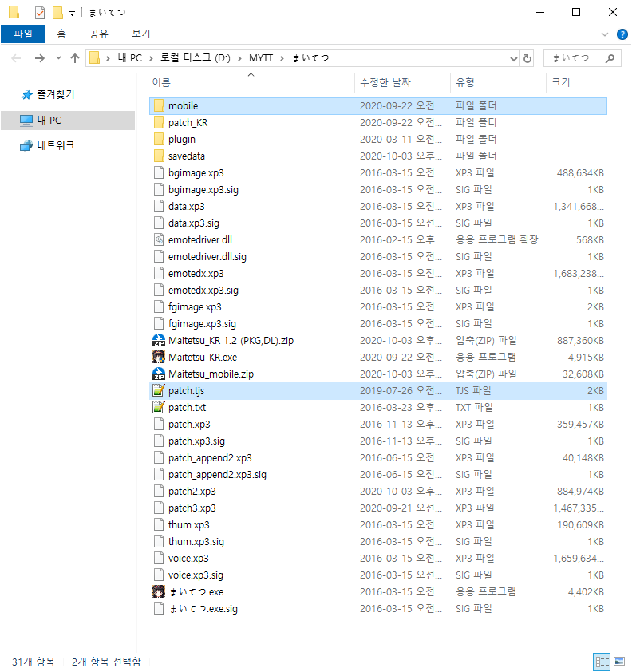The width and height of the screenshot is (632, 672).
Task: Expand the ribbon with the chevron
Action: click(x=605, y=34)
